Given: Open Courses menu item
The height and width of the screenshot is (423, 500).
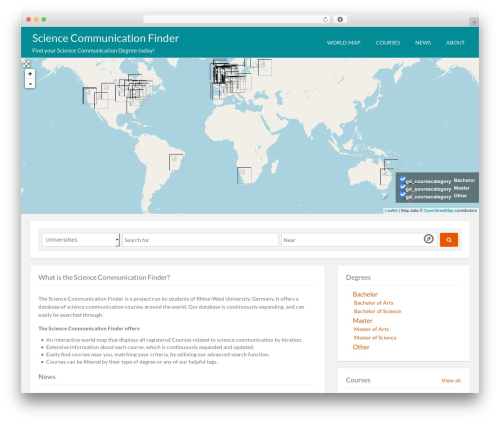Looking at the screenshot, I should click(388, 43).
